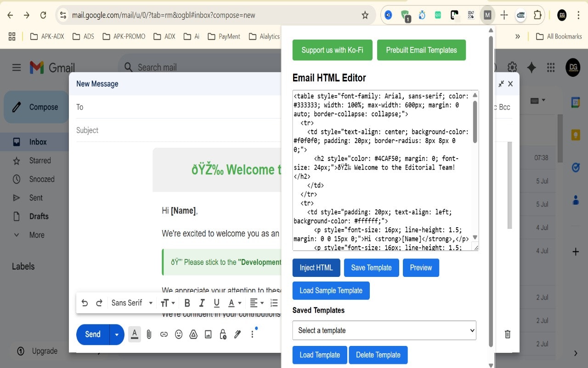Viewport: 588px width, 368px height.
Task: Insert an emoji into the email
Action: point(178,334)
